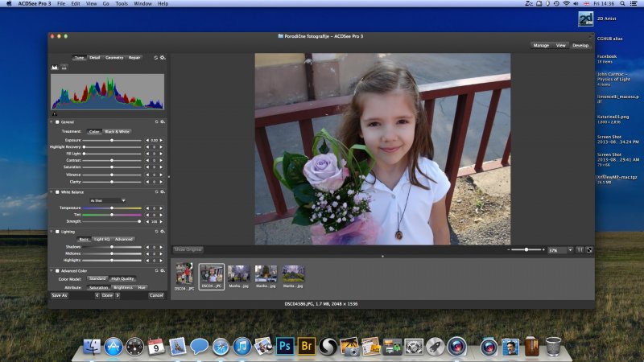Enable the Advanced Color group checkbox
This screenshot has height=362, width=644.
tap(57, 271)
